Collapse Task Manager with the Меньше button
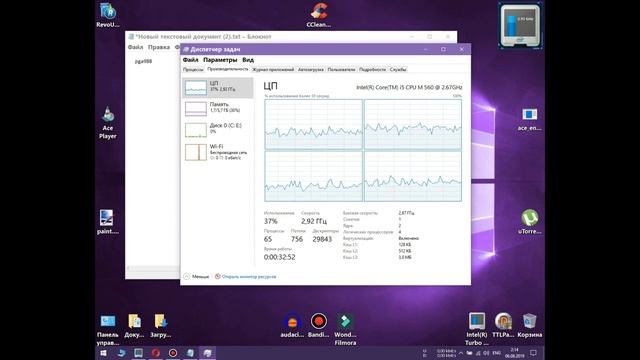The width and height of the screenshot is (640, 360). point(196,277)
